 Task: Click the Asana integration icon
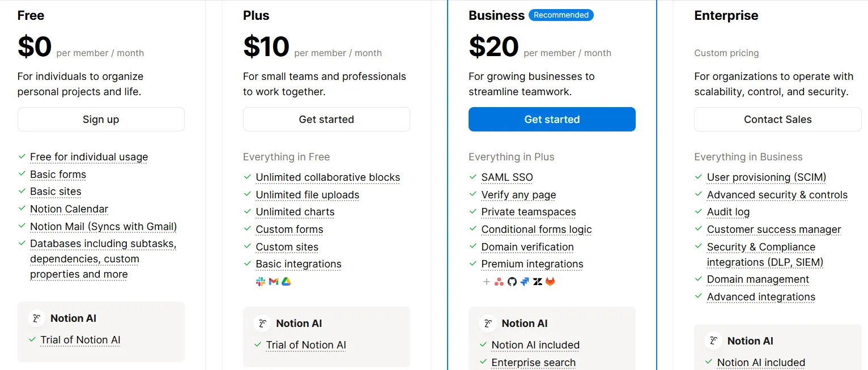[x=499, y=282]
